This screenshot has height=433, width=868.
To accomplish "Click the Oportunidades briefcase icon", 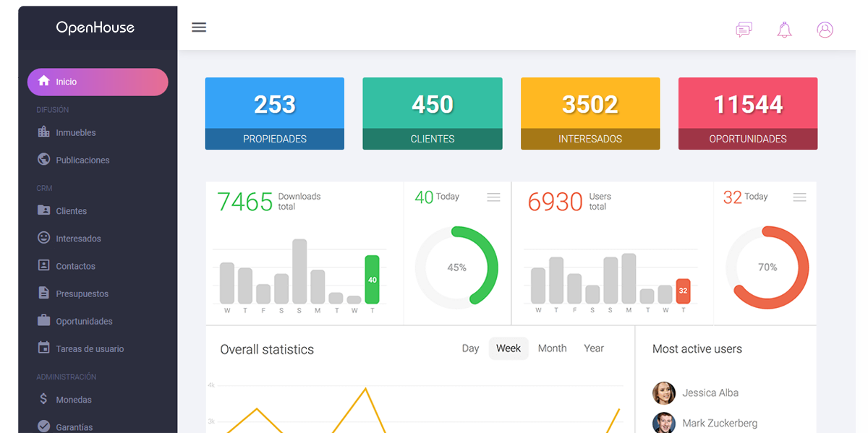I will coord(43,321).
